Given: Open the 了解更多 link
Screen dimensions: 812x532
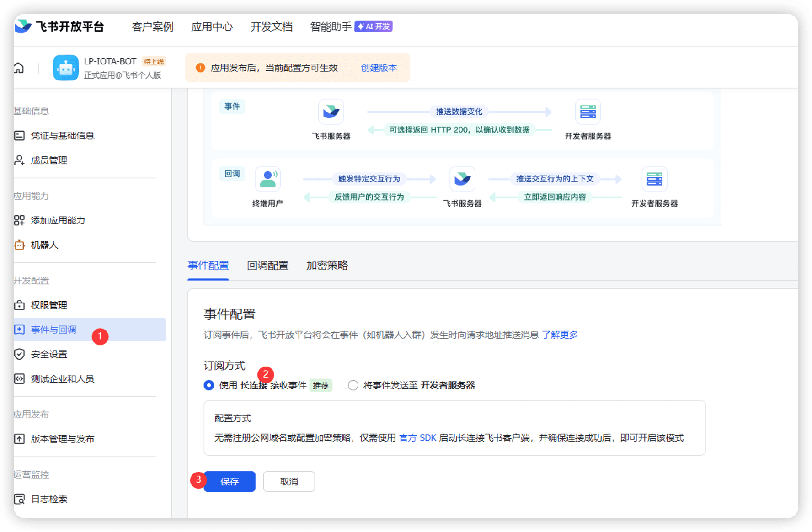Looking at the screenshot, I should pos(560,335).
